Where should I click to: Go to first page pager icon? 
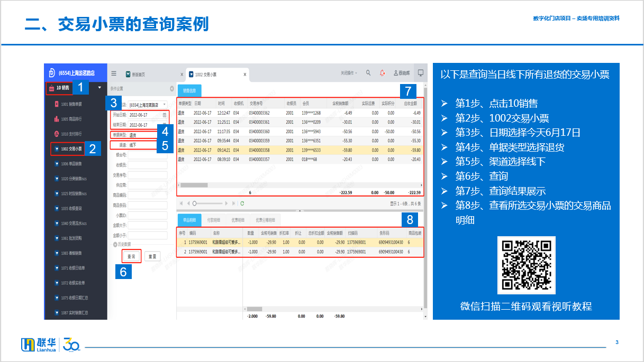(181, 203)
